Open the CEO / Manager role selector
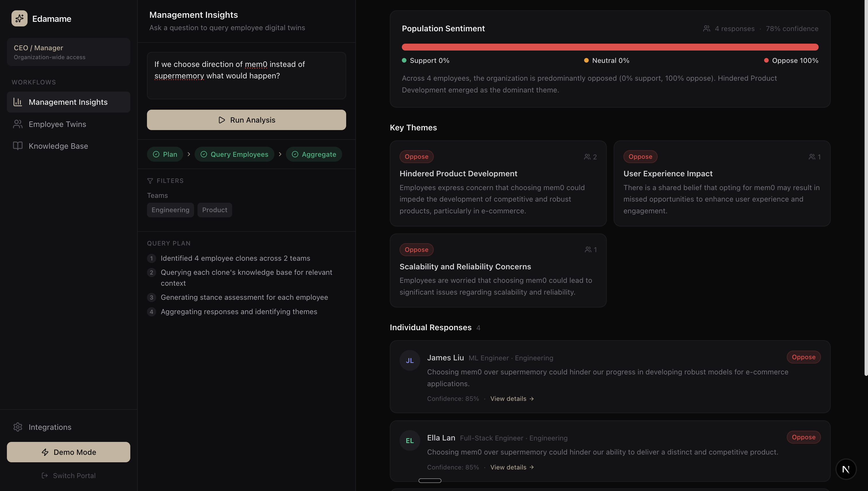868x491 pixels. [68, 52]
